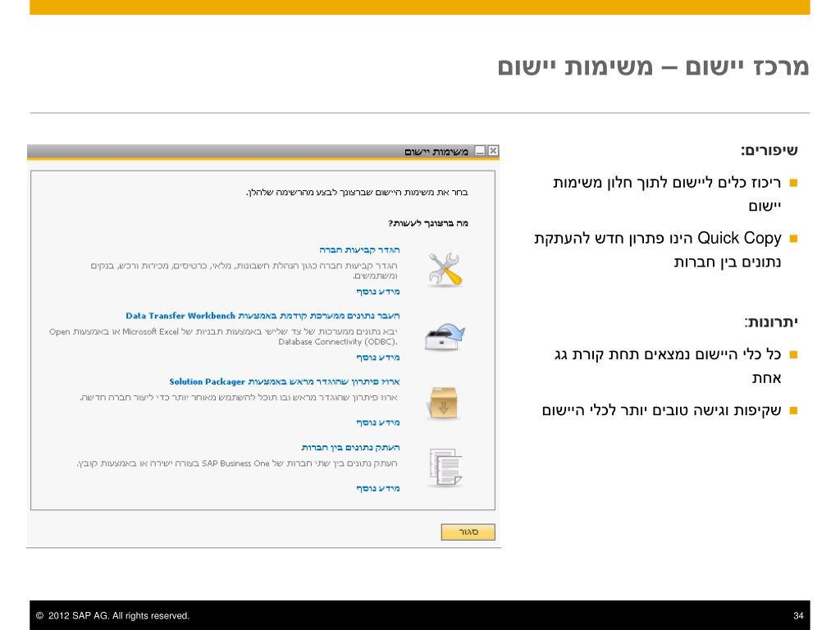
Task: Open the העתקת נתונים בין חברות link
Action: pos(350,447)
